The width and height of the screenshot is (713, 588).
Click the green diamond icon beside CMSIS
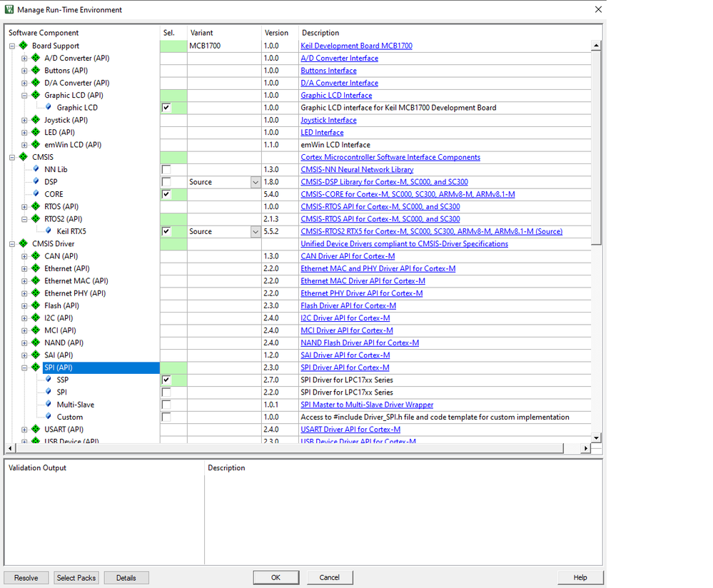(x=23, y=156)
